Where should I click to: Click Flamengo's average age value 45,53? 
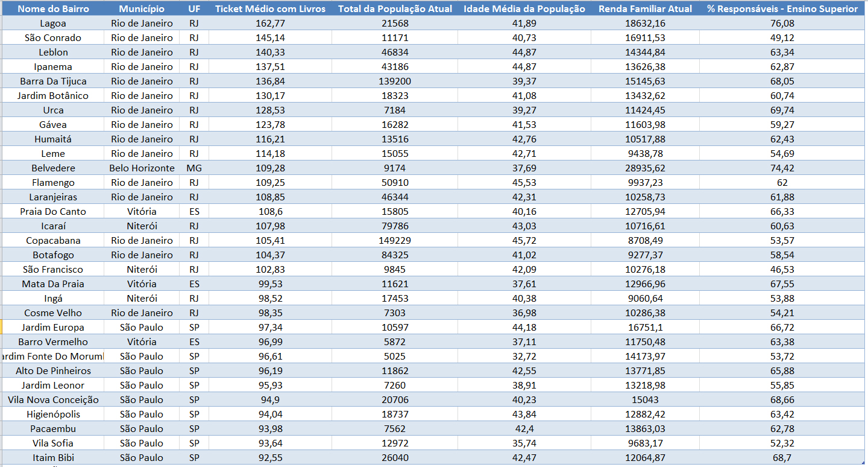524,182
